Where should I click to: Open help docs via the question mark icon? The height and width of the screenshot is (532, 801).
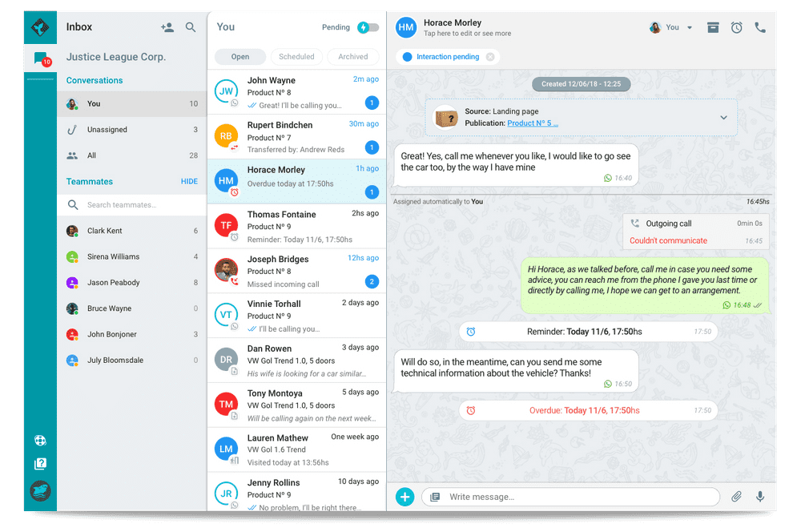click(40, 462)
